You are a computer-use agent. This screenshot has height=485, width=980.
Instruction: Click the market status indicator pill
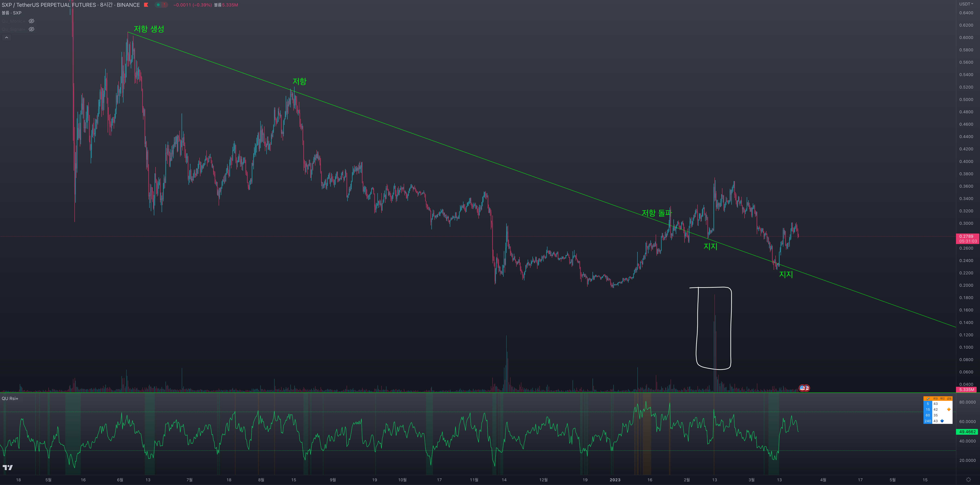[x=161, y=5]
